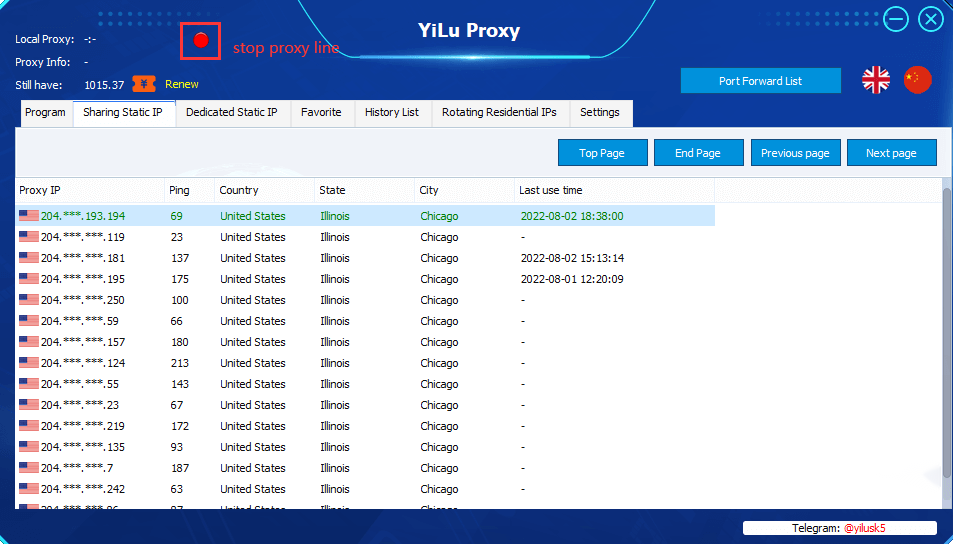Screen dimensions: 953x544
Task: Click the orange yen recharge icon
Action: [144, 84]
